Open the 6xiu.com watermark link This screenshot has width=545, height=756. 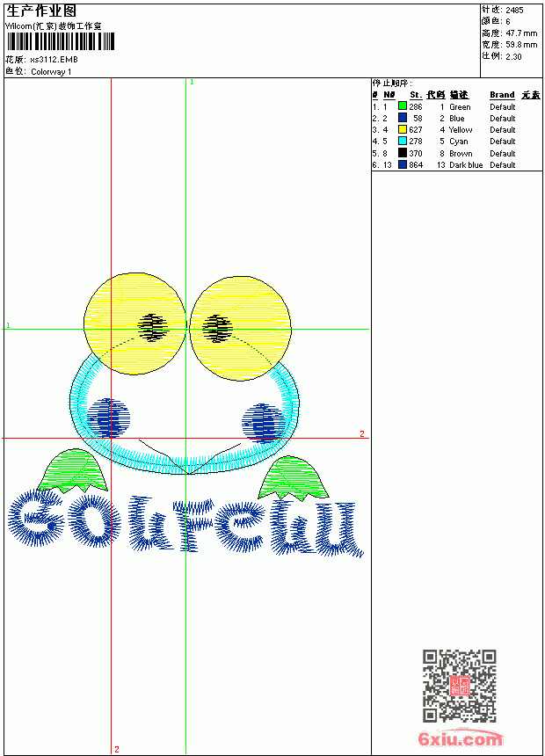click(x=460, y=738)
